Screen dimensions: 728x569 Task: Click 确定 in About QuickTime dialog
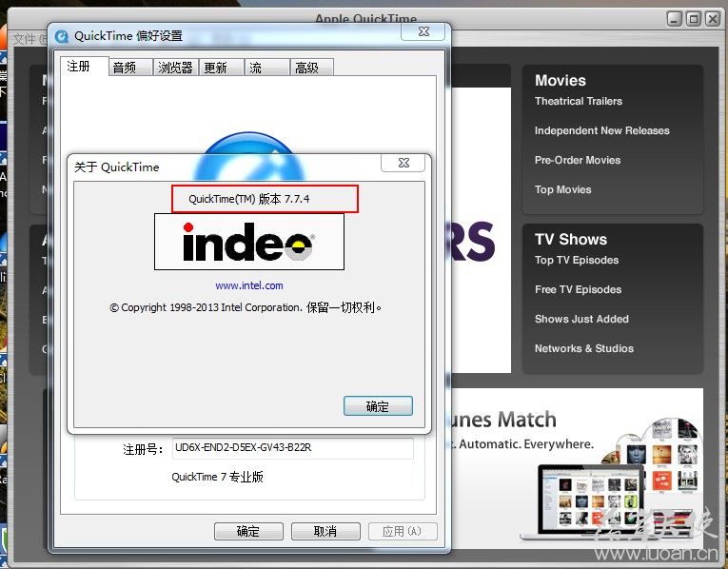378,406
